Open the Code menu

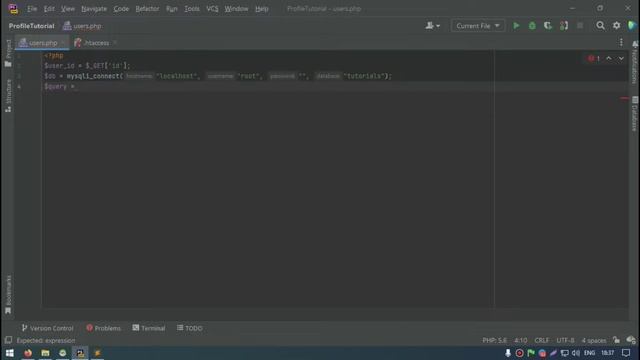(x=121, y=9)
